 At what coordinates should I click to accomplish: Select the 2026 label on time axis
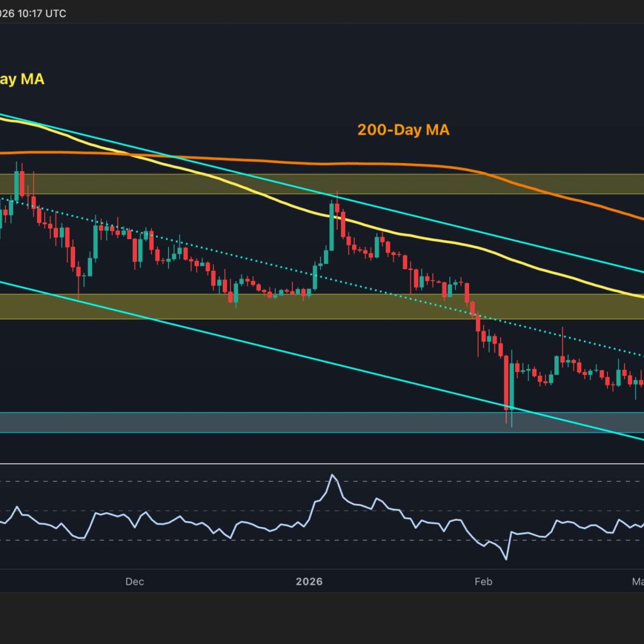point(309,582)
